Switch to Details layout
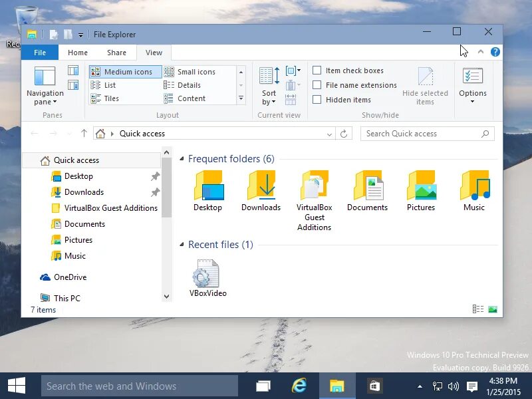Viewport: 532px width, 399px height. 182,85
